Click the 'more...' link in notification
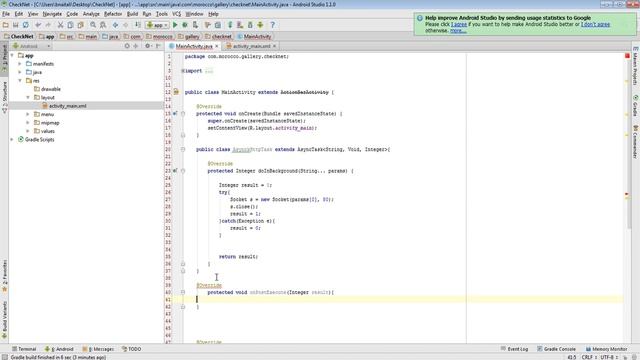 458,31
